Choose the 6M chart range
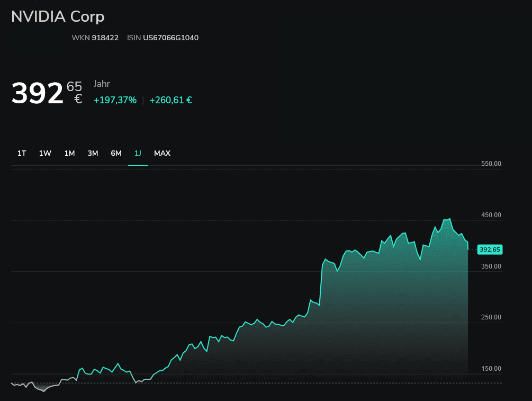This screenshot has width=532, height=401. tap(116, 153)
